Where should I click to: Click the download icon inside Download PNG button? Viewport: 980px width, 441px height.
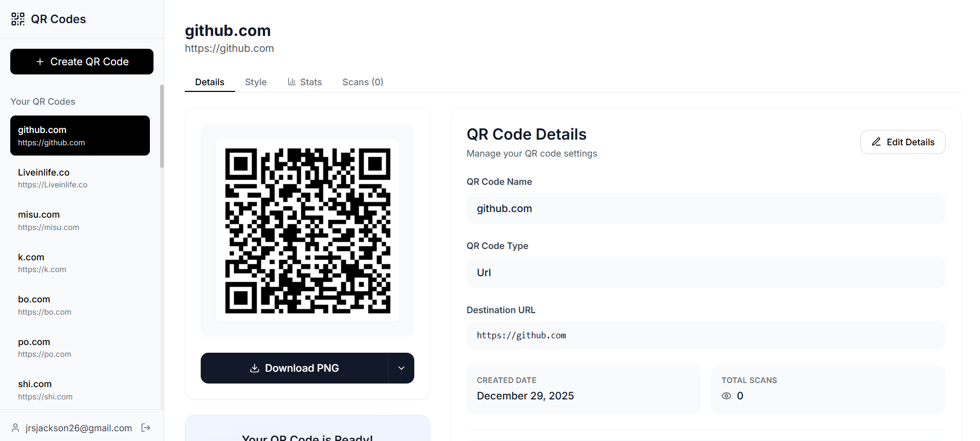pos(255,368)
